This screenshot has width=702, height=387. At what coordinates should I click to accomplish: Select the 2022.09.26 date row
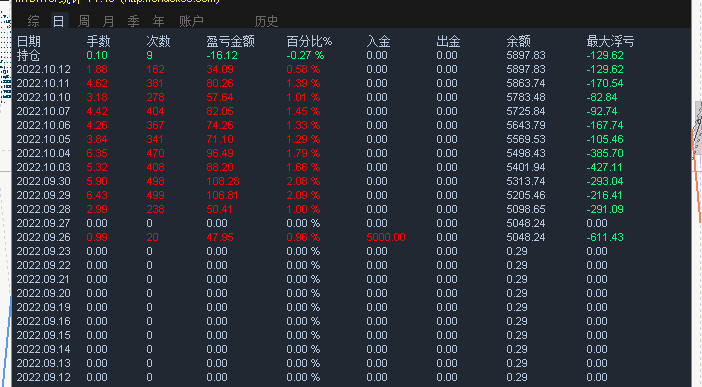tap(43, 237)
